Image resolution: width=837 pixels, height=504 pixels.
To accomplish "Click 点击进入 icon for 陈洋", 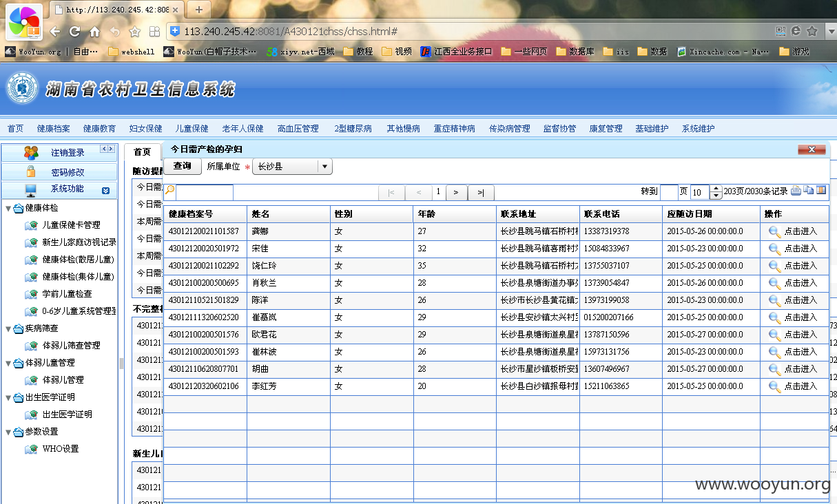I will coord(775,301).
